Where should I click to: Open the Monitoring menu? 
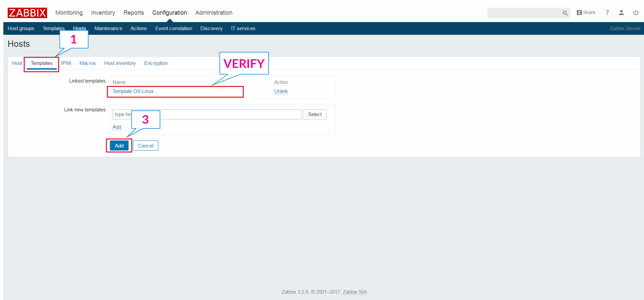pyautogui.click(x=69, y=13)
